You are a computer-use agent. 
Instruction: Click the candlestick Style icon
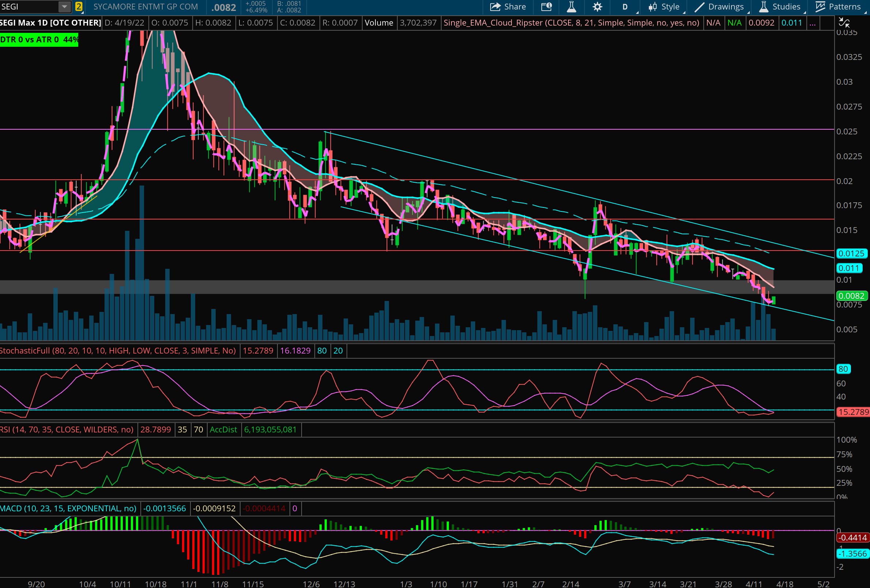click(x=652, y=7)
